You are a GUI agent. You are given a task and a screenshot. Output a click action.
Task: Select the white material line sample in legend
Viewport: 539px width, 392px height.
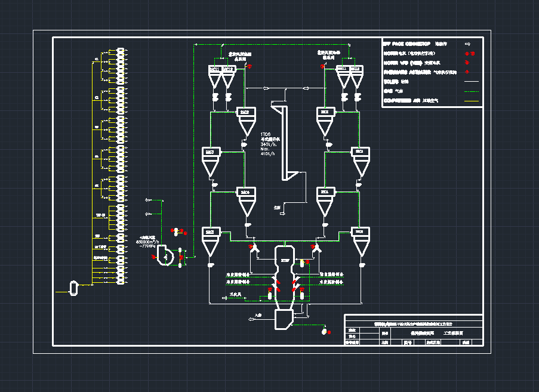[472, 81]
